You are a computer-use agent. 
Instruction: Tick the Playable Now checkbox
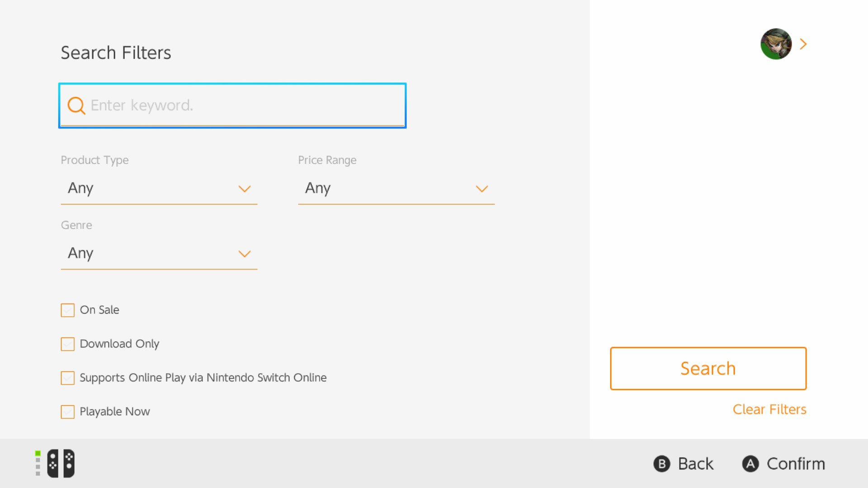pos(68,412)
